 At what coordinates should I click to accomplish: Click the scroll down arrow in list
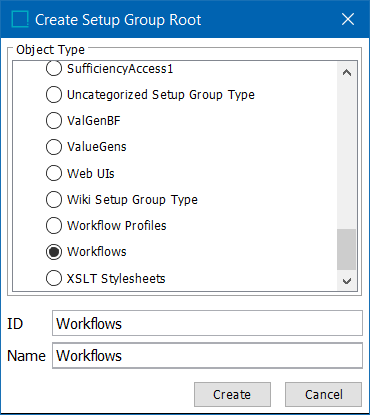click(x=347, y=281)
